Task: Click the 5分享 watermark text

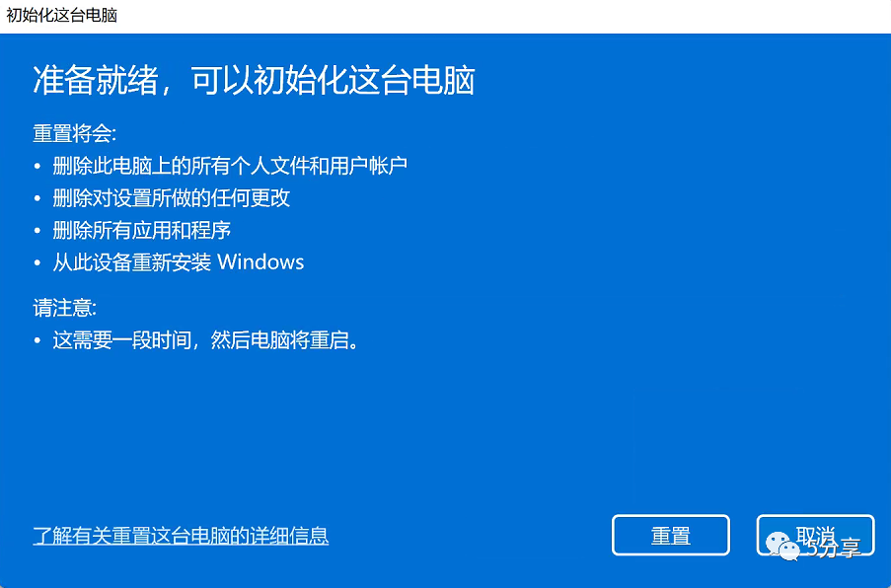Action: coord(833,549)
